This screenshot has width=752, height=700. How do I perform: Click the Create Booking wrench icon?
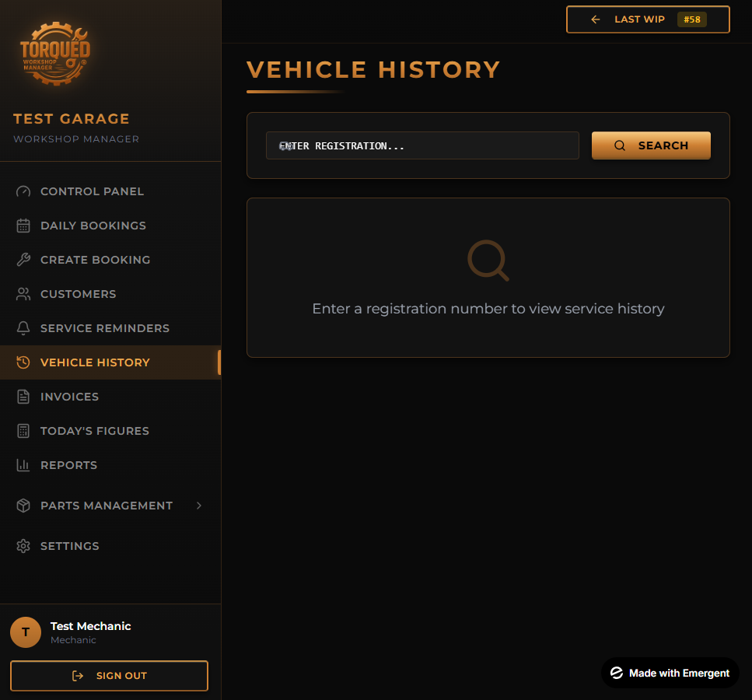(x=23, y=260)
